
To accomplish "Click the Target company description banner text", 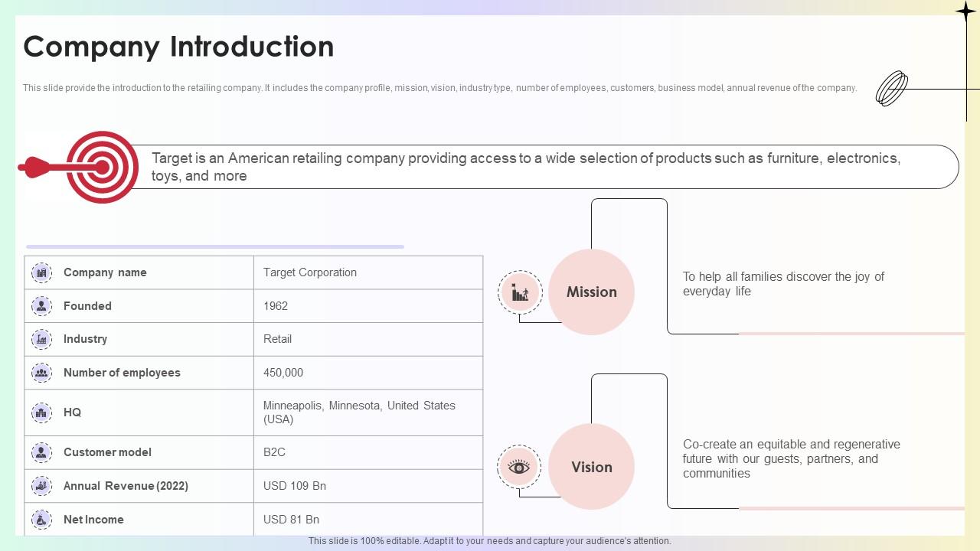I will (x=526, y=167).
